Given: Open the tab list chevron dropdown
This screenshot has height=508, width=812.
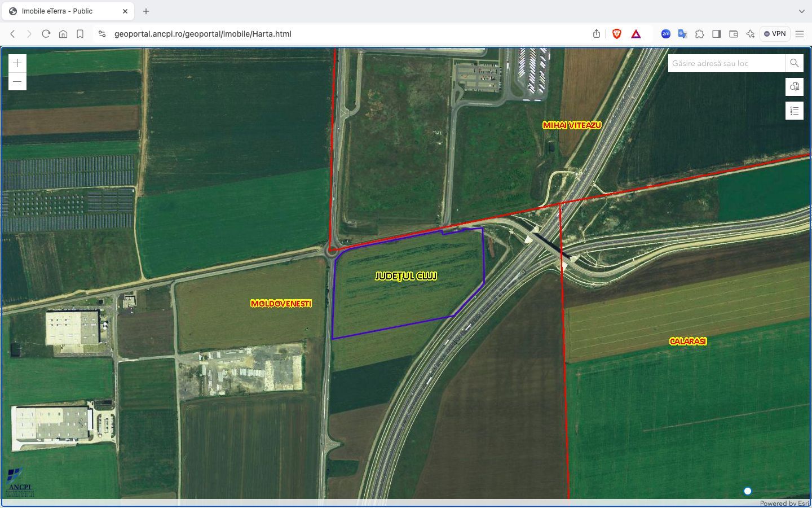Looking at the screenshot, I should [x=801, y=11].
